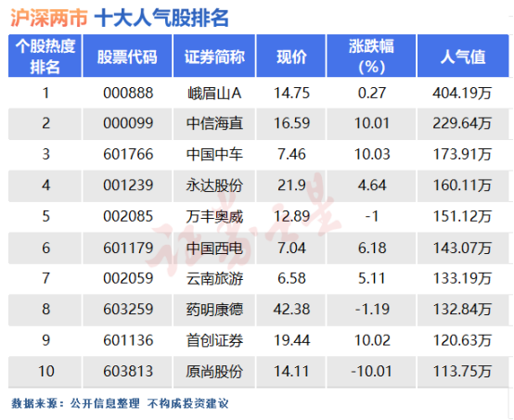514x420 pixels.
Task: Select stock code 601766
Action: (x=128, y=154)
